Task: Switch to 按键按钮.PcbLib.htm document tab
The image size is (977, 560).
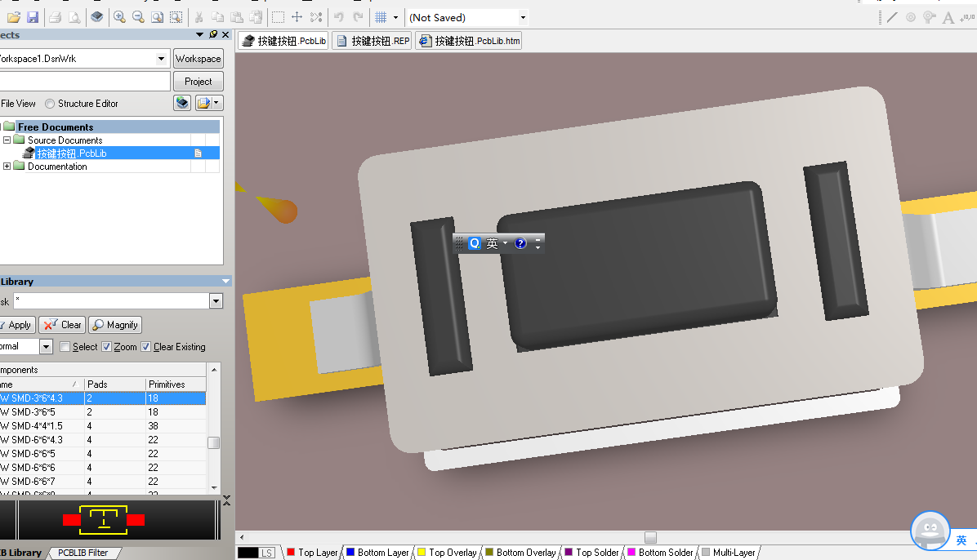Action: click(469, 41)
